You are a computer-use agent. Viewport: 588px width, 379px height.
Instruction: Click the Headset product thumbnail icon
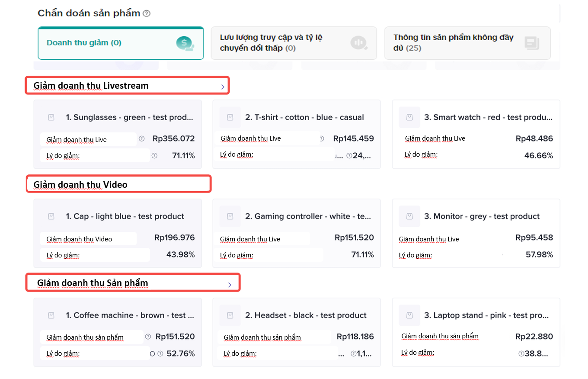(x=230, y=315)
